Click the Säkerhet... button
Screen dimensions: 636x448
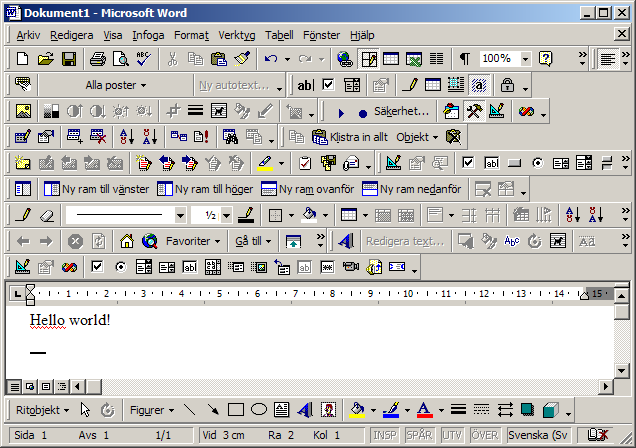[x=401, y=111]
